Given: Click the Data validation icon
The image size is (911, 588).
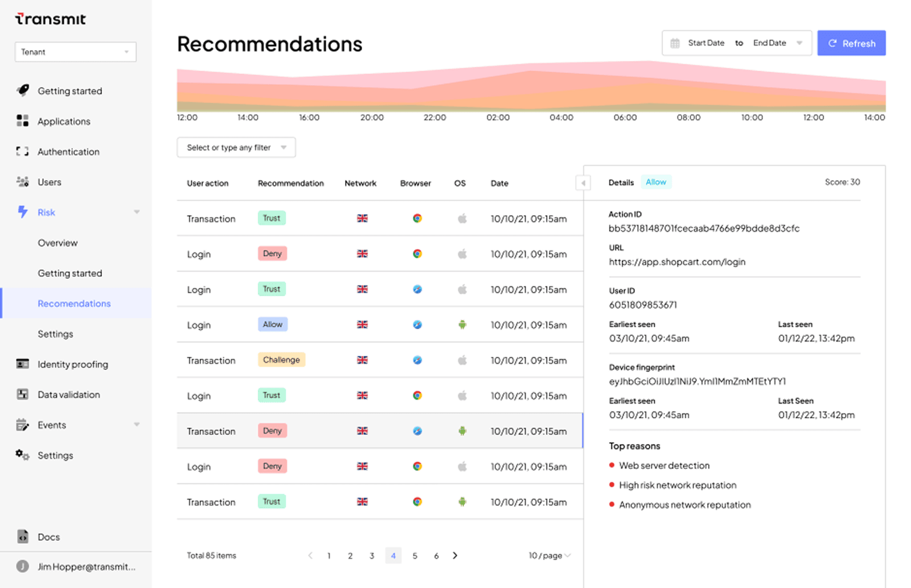Looking at the screenshot, I should click(x=23, y=394).
